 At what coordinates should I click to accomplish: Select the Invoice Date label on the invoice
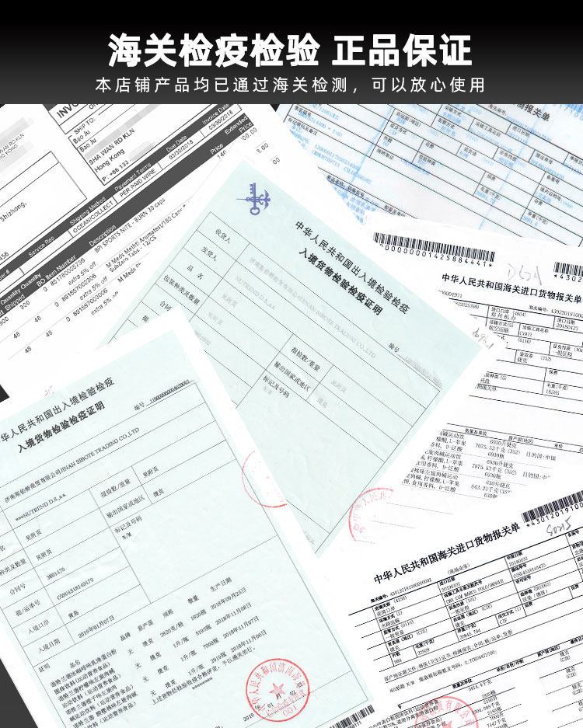point(215,115)
